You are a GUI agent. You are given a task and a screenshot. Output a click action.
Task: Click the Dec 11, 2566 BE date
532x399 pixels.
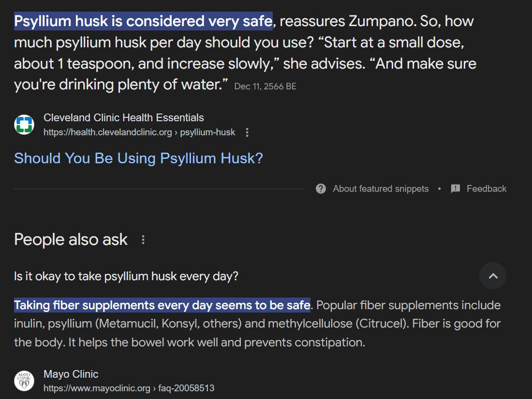[266, 86]
